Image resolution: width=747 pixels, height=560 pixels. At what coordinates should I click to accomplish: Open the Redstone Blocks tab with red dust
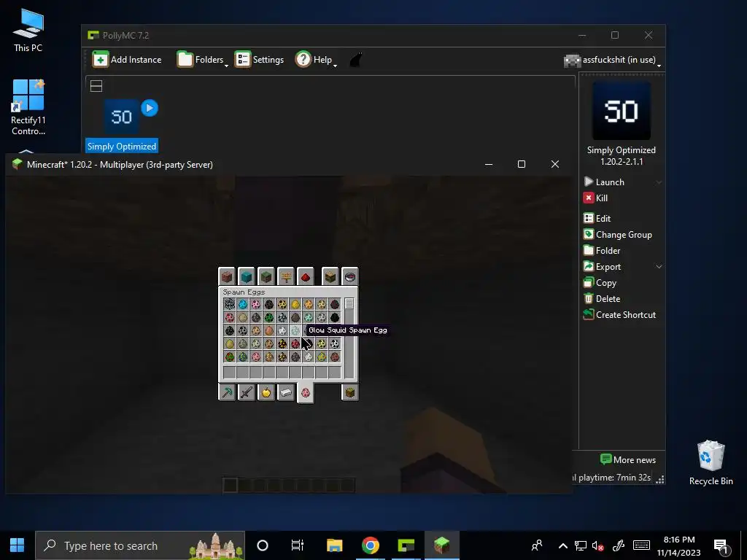point(306,276)
